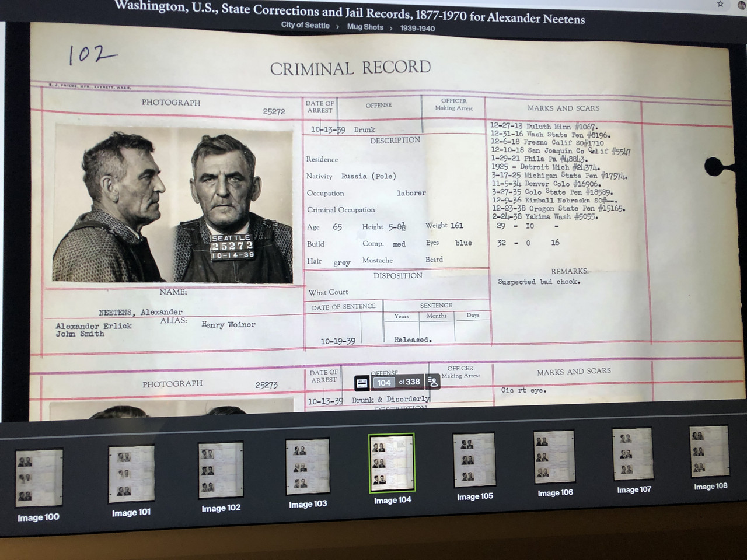Click the image number field showing 104
Screen dimensions: 747x560
(383, 383)
